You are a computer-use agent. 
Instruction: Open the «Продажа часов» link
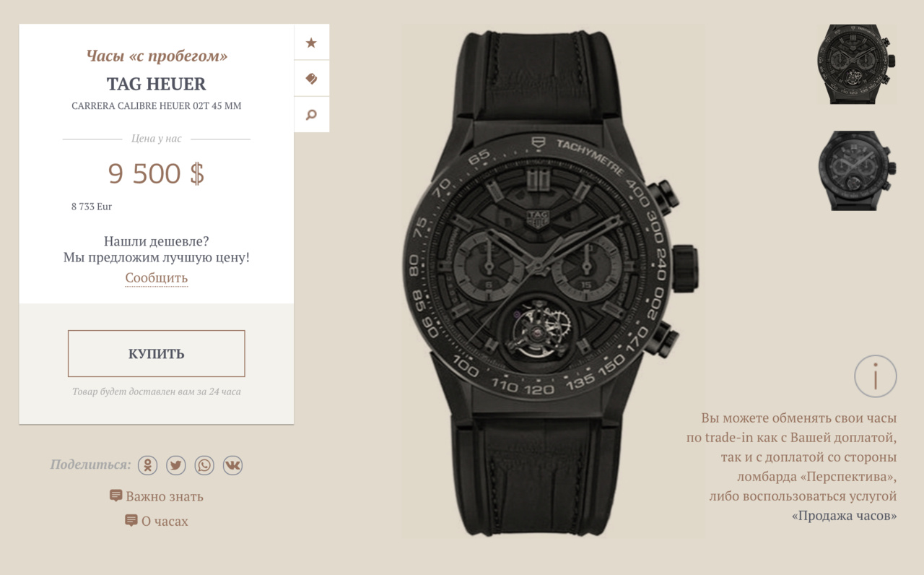(844, 516)
